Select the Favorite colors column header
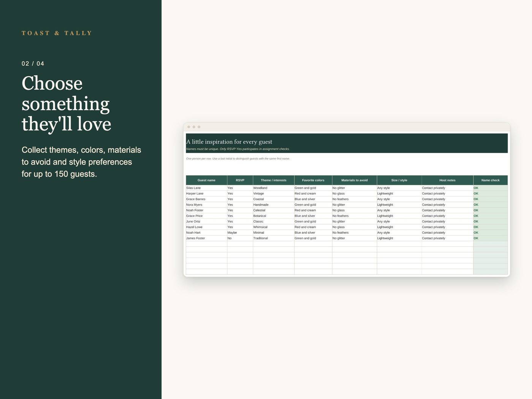This screenshot has width=532, height=399. pos(313,180)
